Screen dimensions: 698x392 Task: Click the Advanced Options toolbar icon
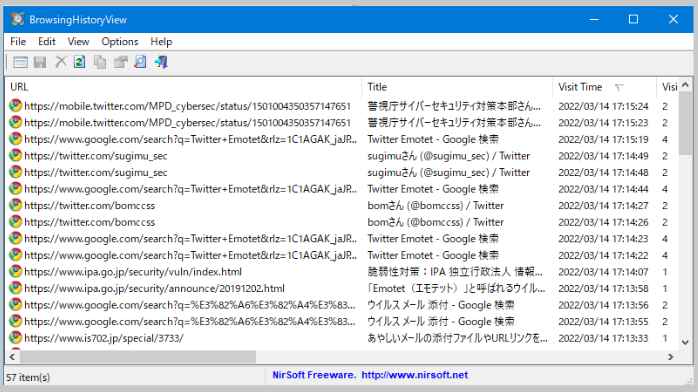pos(20,62)
